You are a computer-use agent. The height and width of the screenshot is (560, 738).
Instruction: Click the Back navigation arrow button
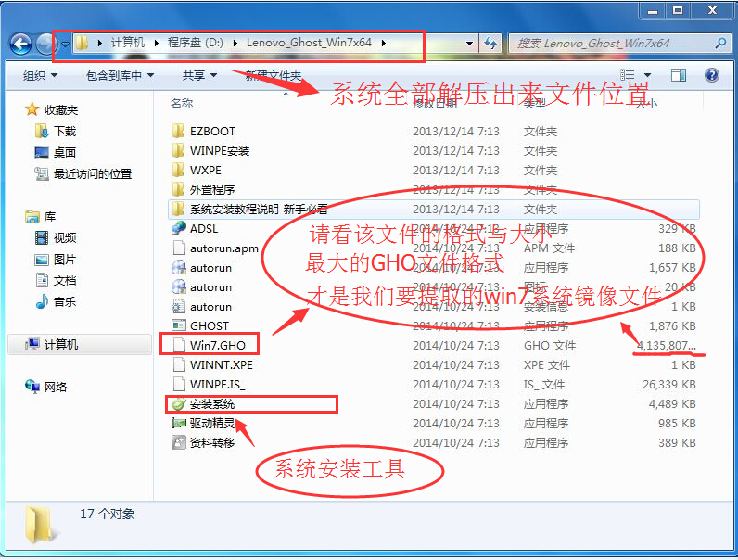[21, 44]
